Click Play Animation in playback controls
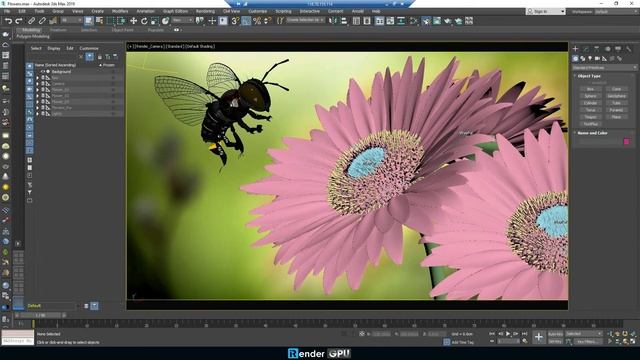 click(508, 334)
